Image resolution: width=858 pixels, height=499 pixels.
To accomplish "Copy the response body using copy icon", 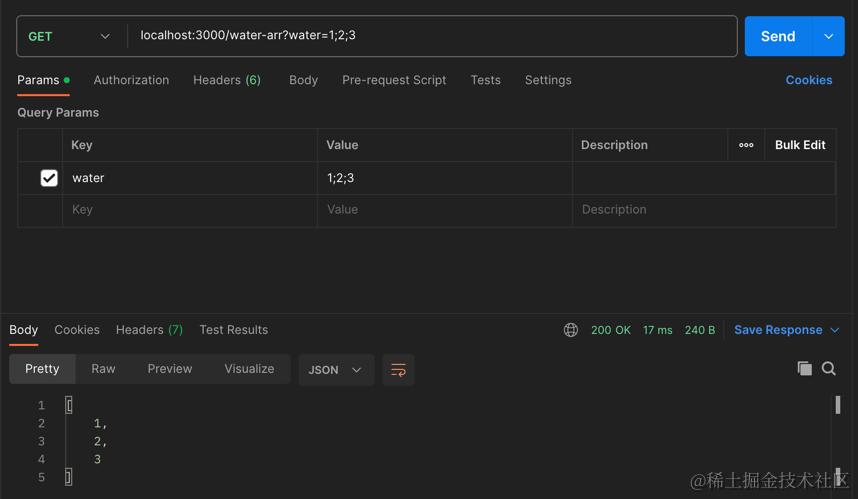I will (x=804, y=369).
